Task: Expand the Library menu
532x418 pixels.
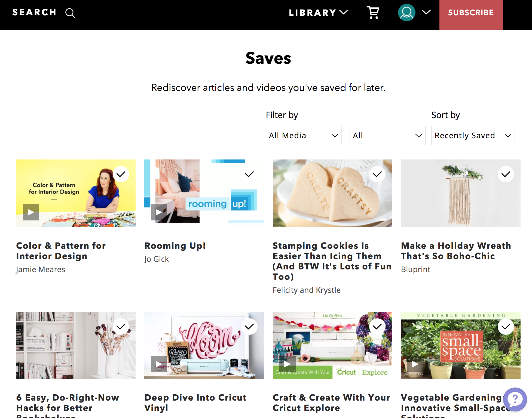Action: pos(318,13)
